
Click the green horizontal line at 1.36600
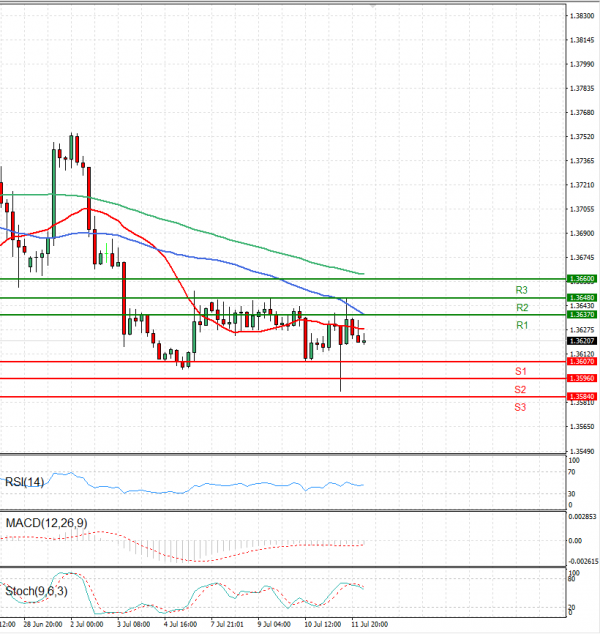[283, 279]
